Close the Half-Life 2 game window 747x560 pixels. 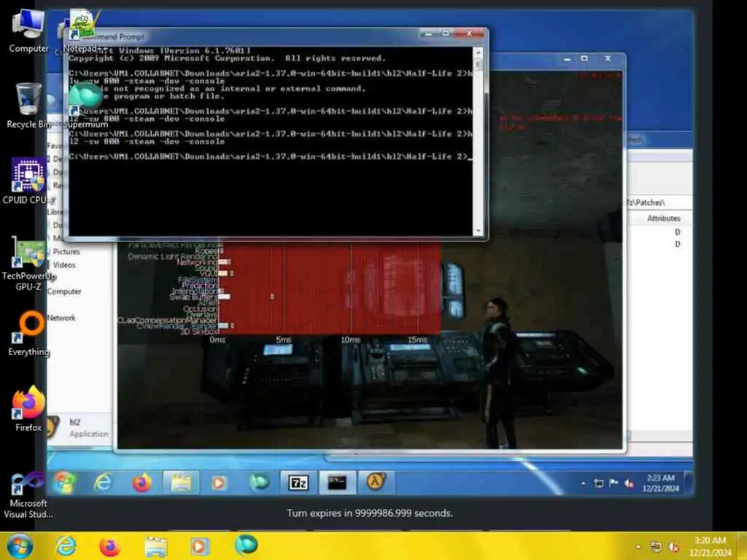click(608, 58)
